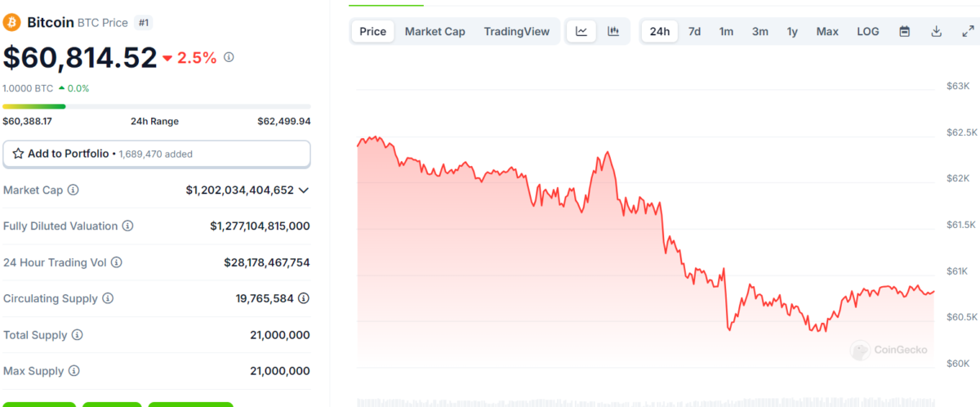This screenshot has width=980, height=407.
Task: Click info icon next to Market Cap
Action: pos(73,190)
